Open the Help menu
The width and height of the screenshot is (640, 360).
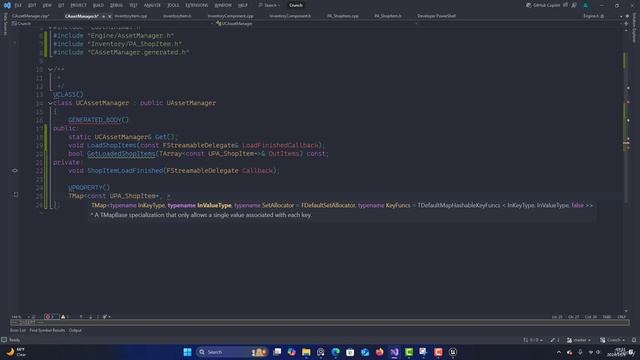[243, 5]
